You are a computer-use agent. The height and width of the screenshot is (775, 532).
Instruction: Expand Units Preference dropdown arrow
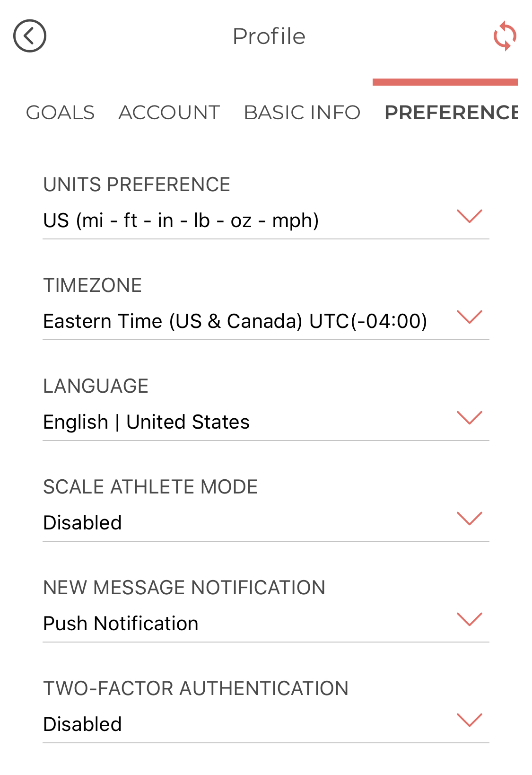[469, 216]
